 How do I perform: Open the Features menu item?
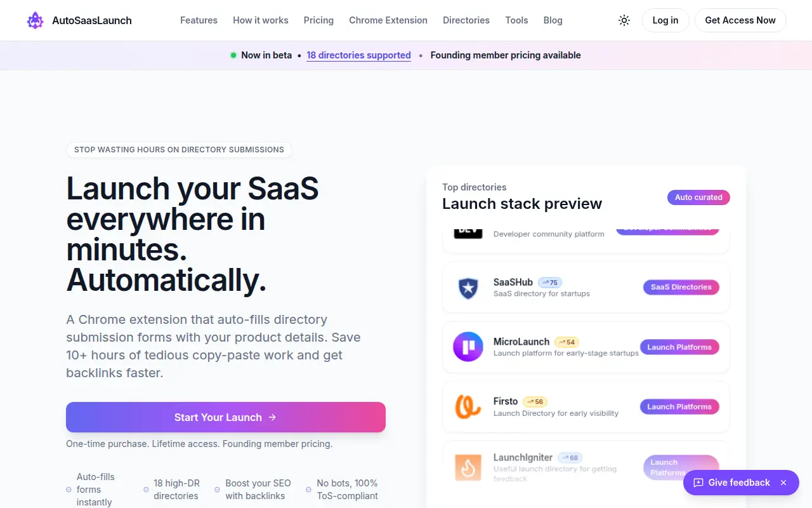coord(199,20)
